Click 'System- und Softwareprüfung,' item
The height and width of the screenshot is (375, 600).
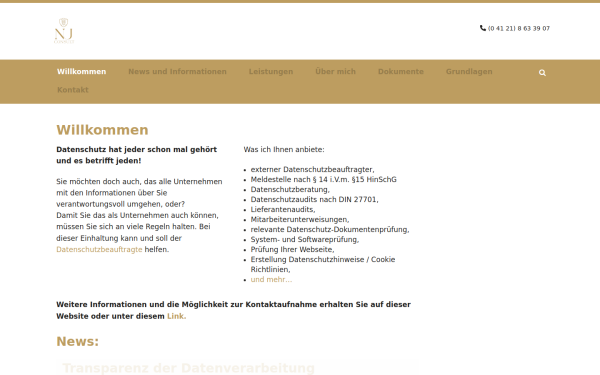pyautogui.click(x=305, y=240)
